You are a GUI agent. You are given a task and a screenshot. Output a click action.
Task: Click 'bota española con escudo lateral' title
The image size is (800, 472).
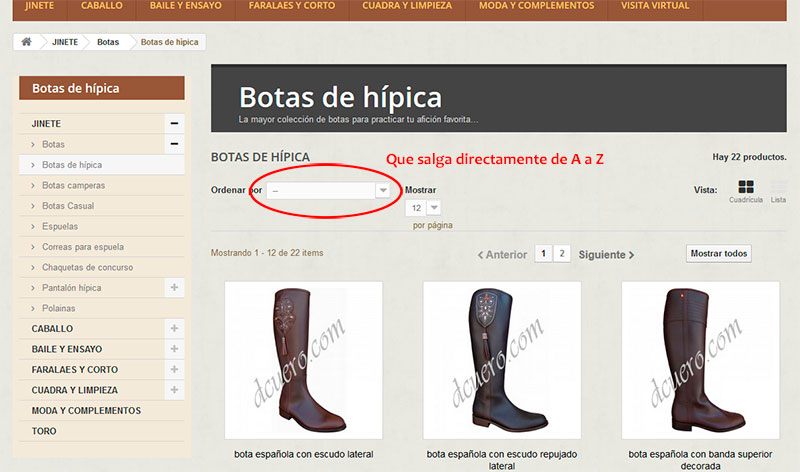(x=304, y=454)
